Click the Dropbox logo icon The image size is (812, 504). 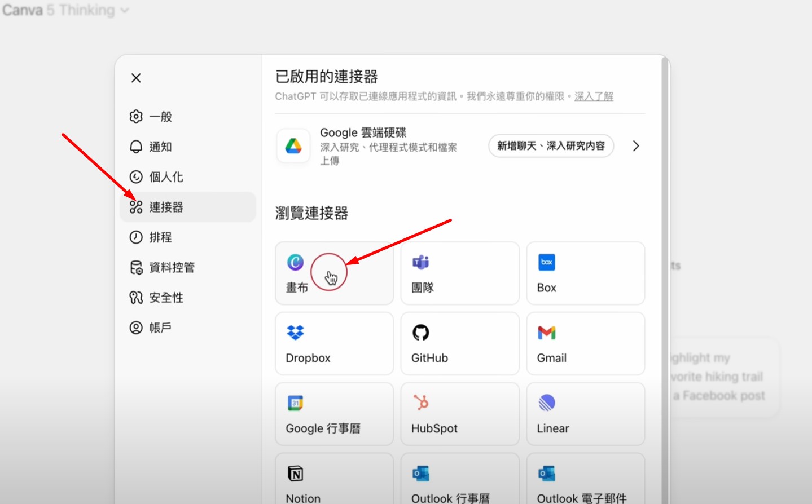(x=295, y=333)
